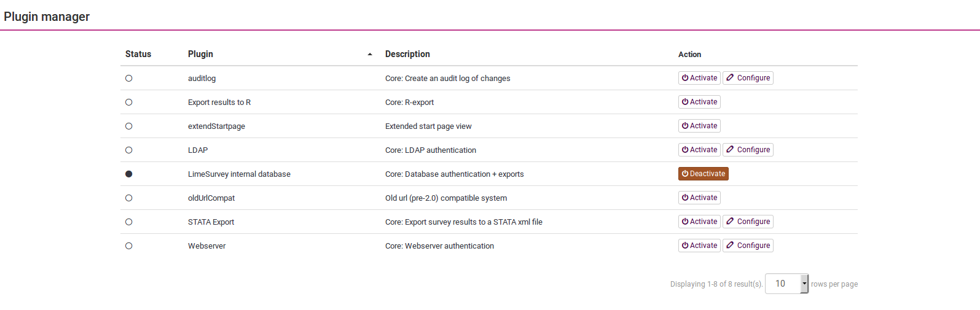The width and height of the screenshot is (980, 310).
Task: Sort the table by the Plugin header
Action: tap(200, 54)
